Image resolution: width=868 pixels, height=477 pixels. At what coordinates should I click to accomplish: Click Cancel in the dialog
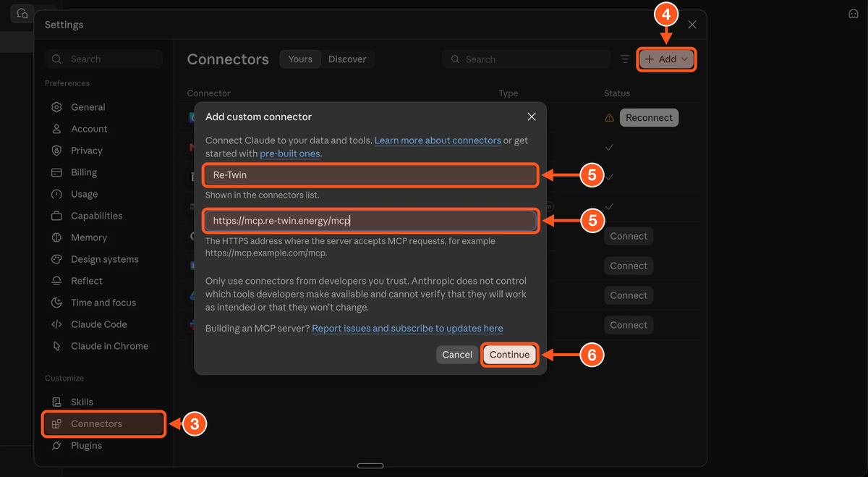click(x=457, y=355)
